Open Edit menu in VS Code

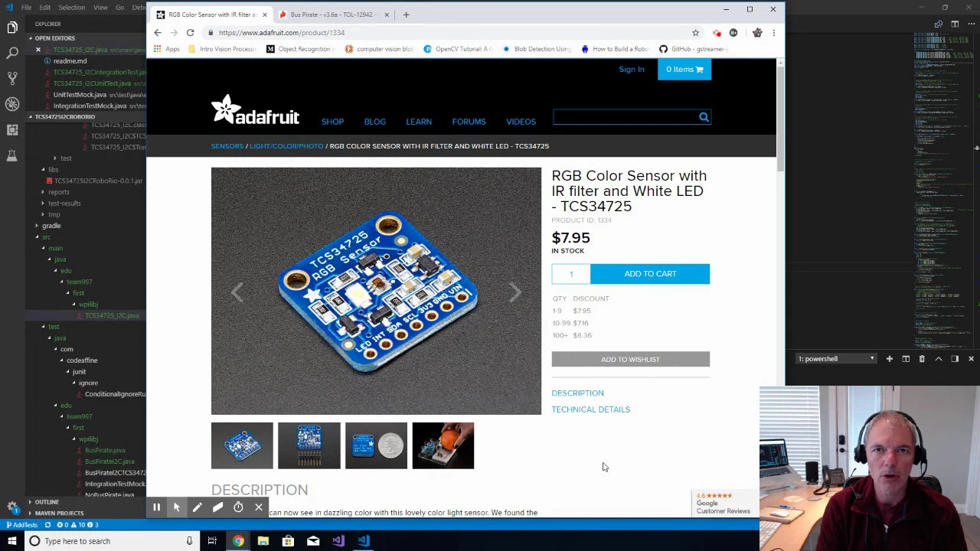pyautogui.click(x=45, y=8)
